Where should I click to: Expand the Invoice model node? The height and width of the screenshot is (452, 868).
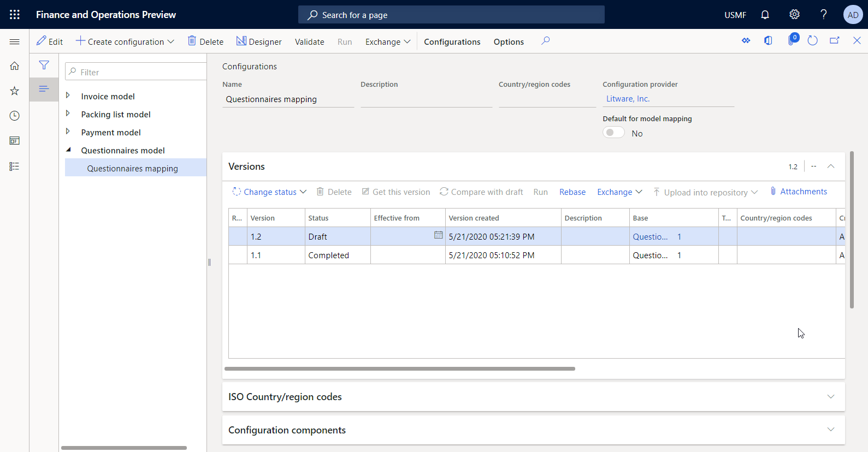pos(68,96)
